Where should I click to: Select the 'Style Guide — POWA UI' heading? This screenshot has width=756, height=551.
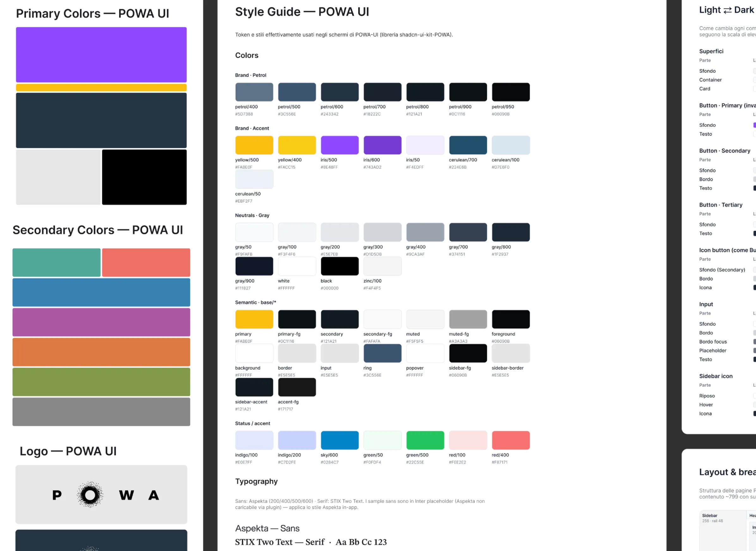pyautogui.click(x=302, y=12)
